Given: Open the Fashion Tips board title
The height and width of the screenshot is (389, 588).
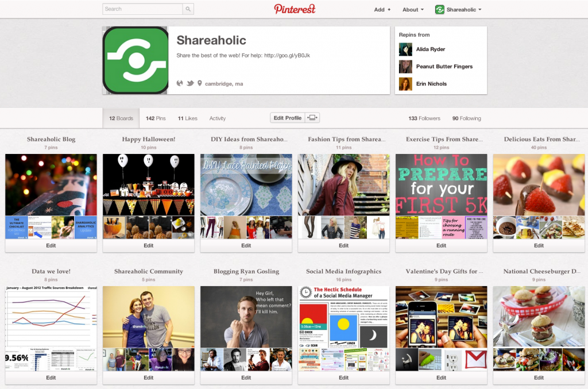Looking at the screenshot, I should click(346, 139).
